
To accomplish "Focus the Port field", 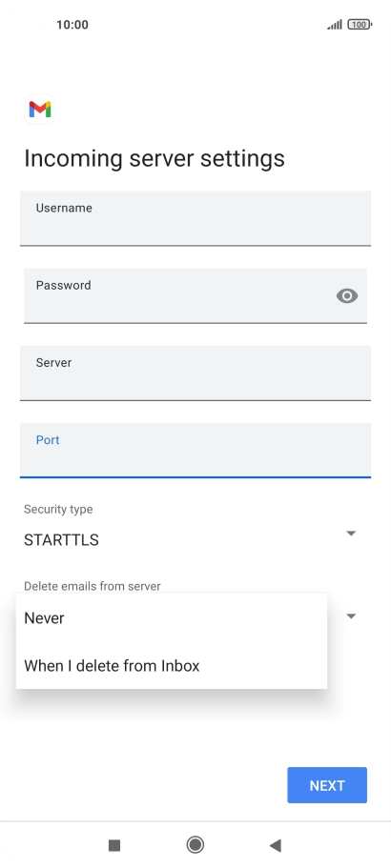I will point(195,450).
